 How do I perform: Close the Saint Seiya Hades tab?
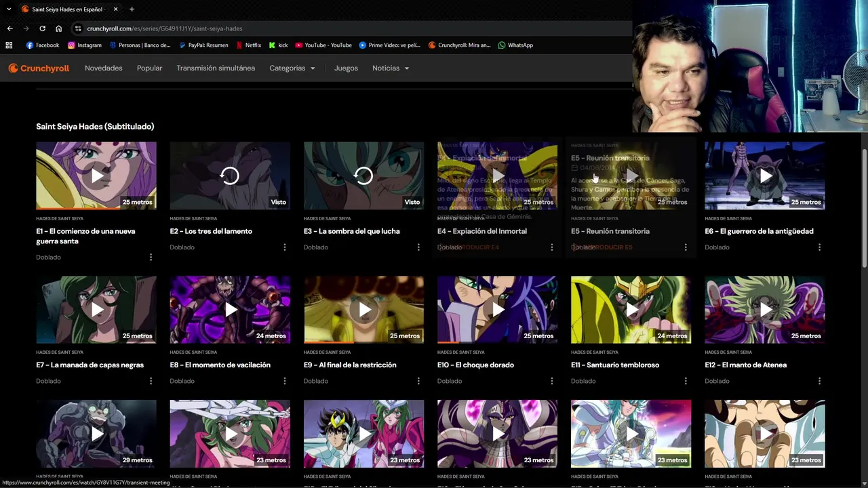coord(115,9)
